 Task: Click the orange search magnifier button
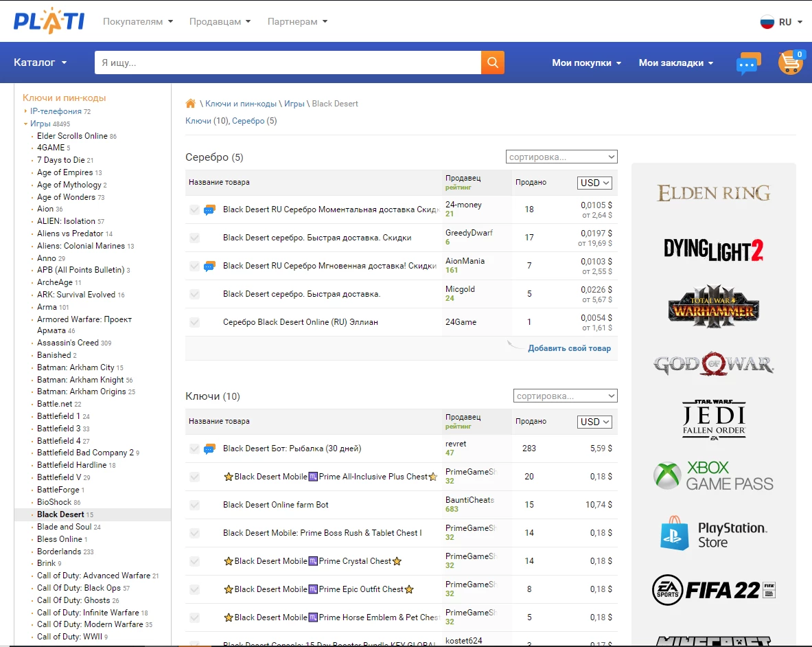click(x=492, y=63)
